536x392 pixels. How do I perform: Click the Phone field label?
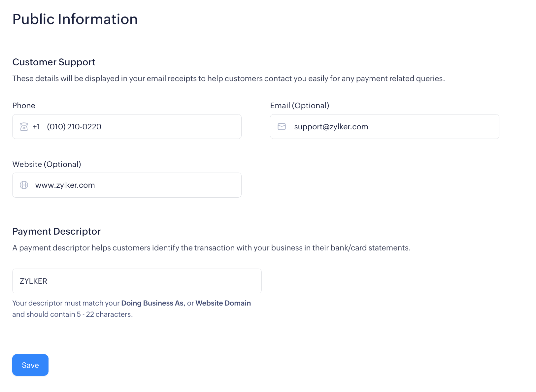(24, 106)
